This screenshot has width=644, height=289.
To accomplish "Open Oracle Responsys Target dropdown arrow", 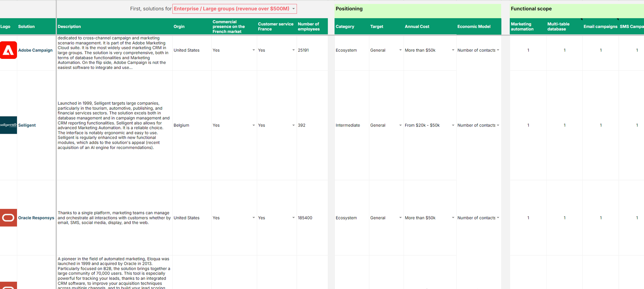I will (x=400, y=218).
